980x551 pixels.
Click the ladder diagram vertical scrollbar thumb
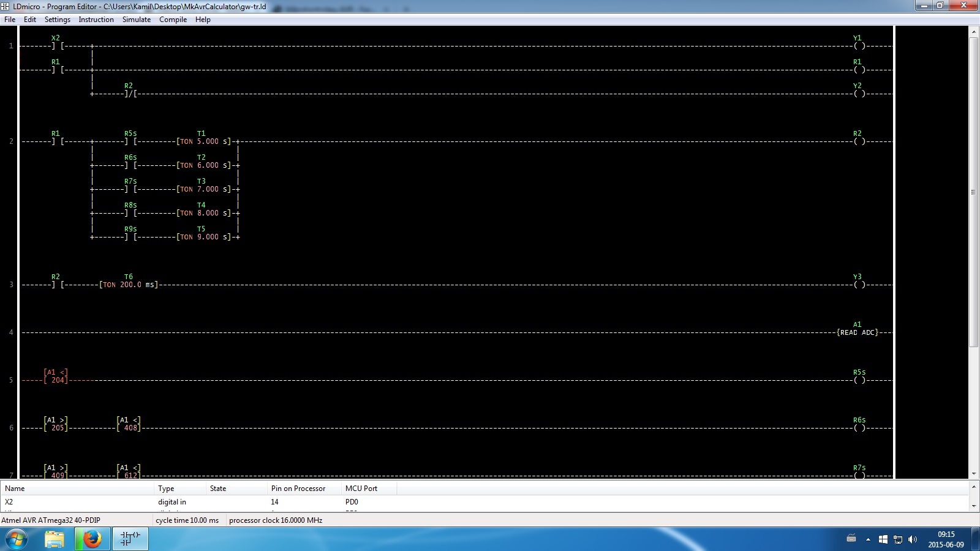tap(974, 192)
